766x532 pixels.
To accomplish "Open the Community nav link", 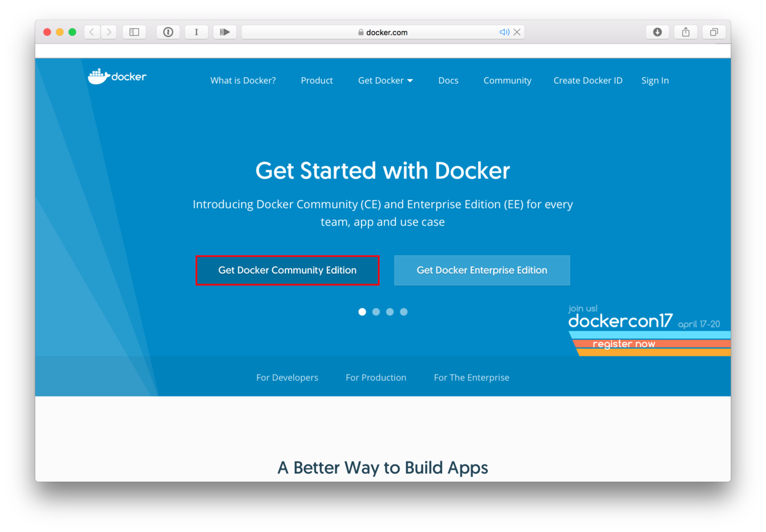I will click(507, 80).
